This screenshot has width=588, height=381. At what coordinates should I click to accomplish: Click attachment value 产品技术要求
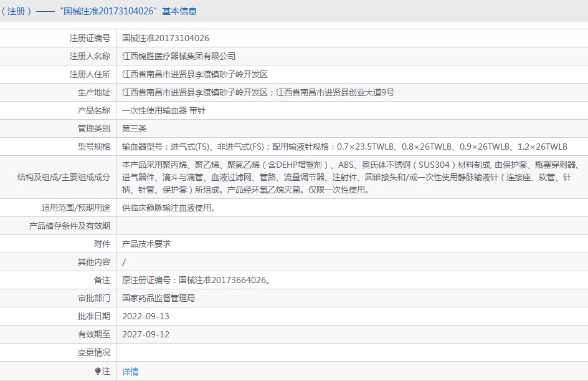[x=146, y=244]
